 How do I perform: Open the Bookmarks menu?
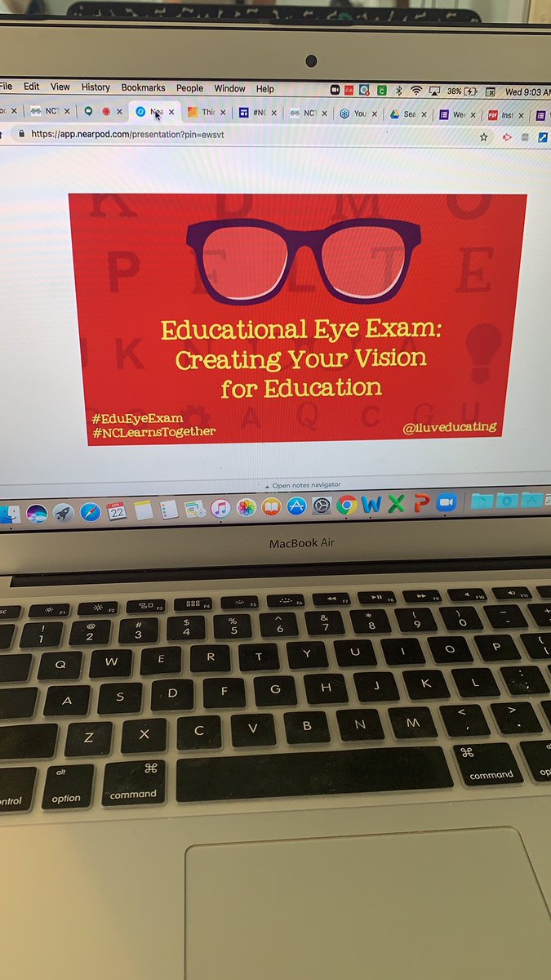pos(143,87)
